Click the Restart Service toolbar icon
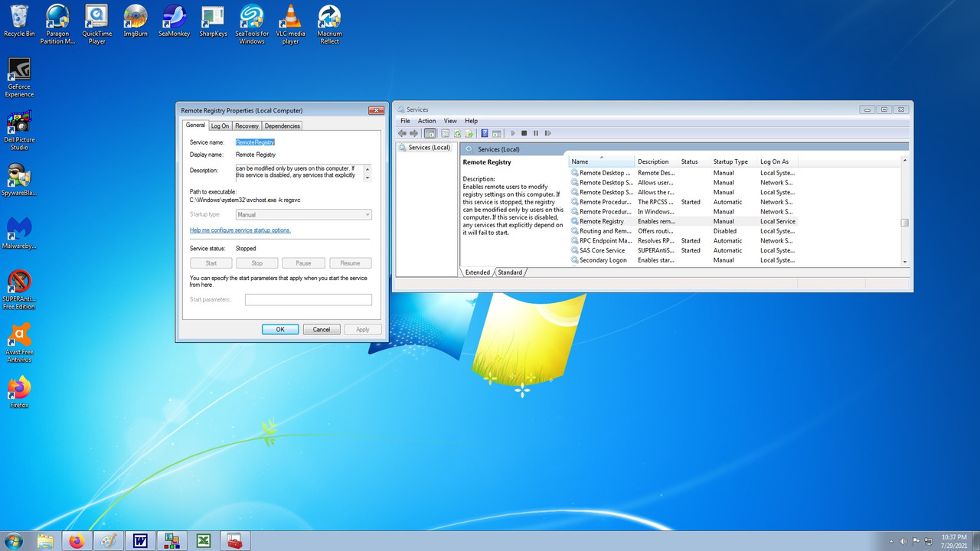980x551 pixels. pyautogui.click(x=547, y=133)
